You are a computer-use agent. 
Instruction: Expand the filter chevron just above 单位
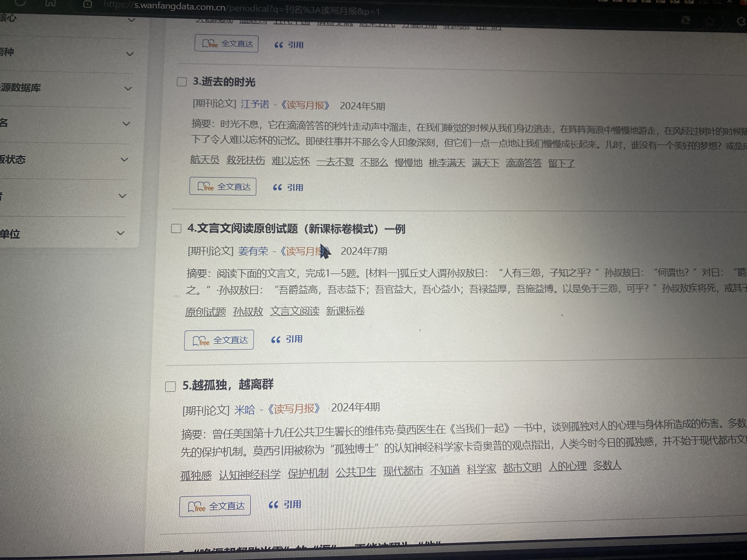(123, 196)
